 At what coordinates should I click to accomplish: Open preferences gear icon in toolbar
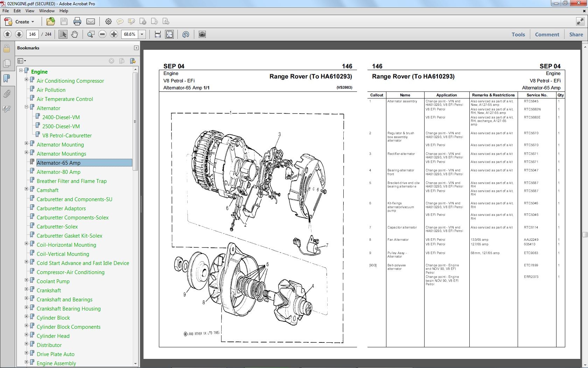coord(108,22)
